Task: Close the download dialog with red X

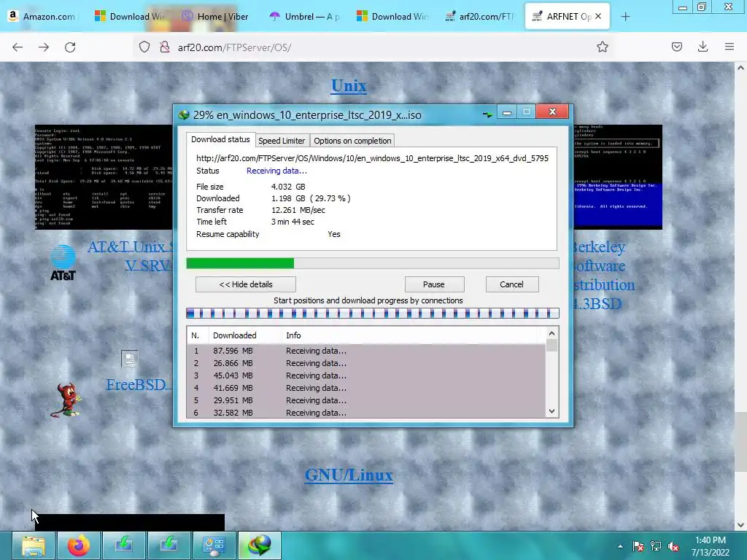Action: click(x=552, y=112)
